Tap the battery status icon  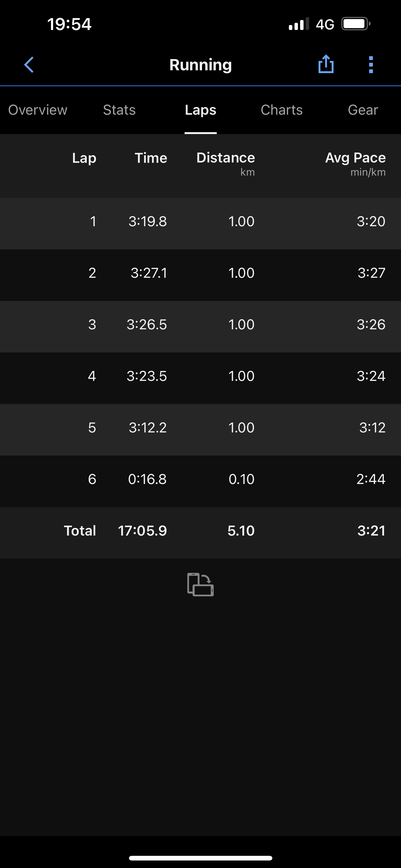(355, 24)
